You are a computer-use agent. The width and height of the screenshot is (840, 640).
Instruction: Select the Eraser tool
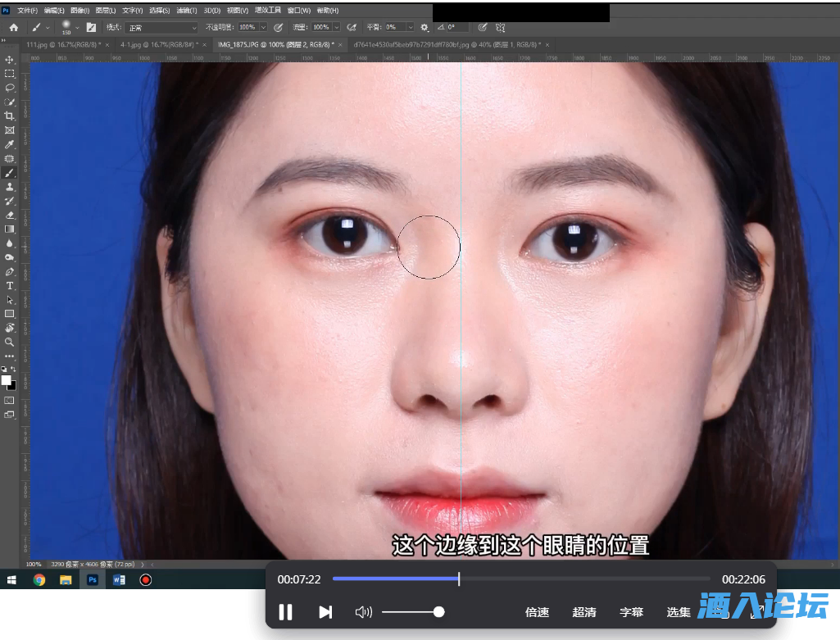[x=10, y=215]
